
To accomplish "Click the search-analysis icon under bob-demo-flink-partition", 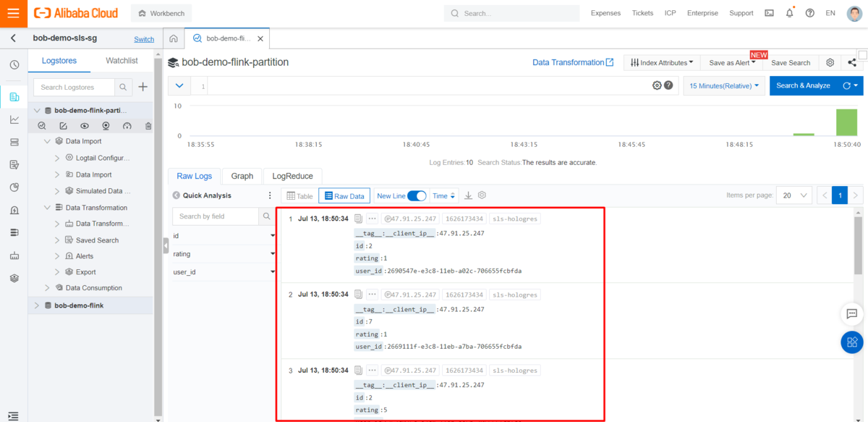I will point(42,126).
